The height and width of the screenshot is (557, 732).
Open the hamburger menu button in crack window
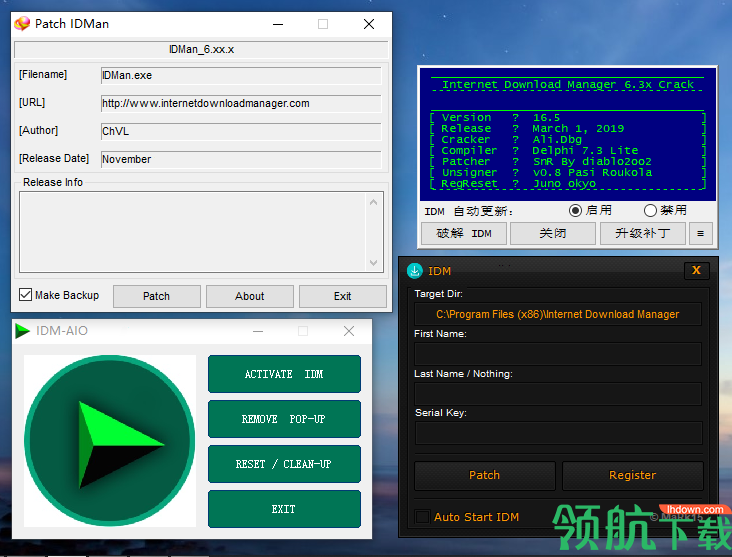tap(700, 233)
